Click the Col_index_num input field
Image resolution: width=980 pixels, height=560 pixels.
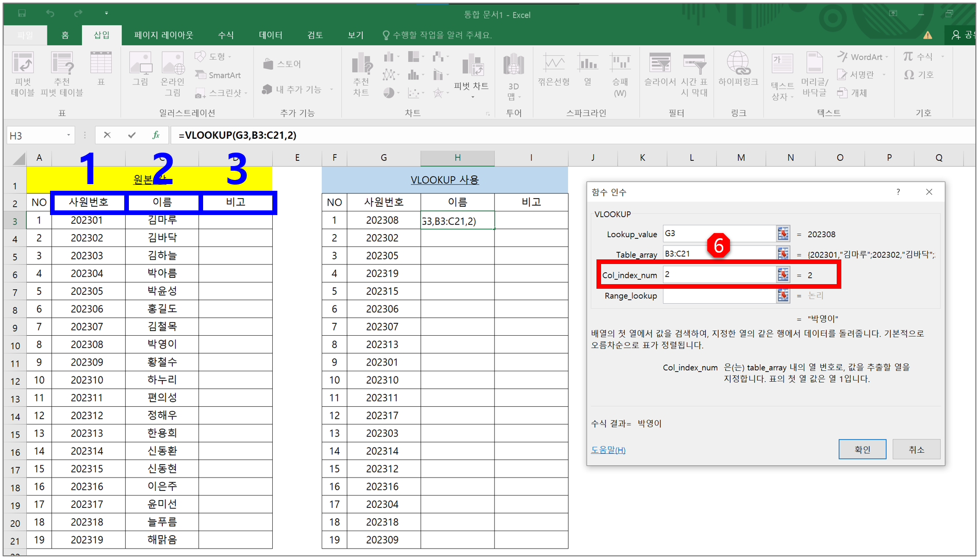tap(719, 274)
